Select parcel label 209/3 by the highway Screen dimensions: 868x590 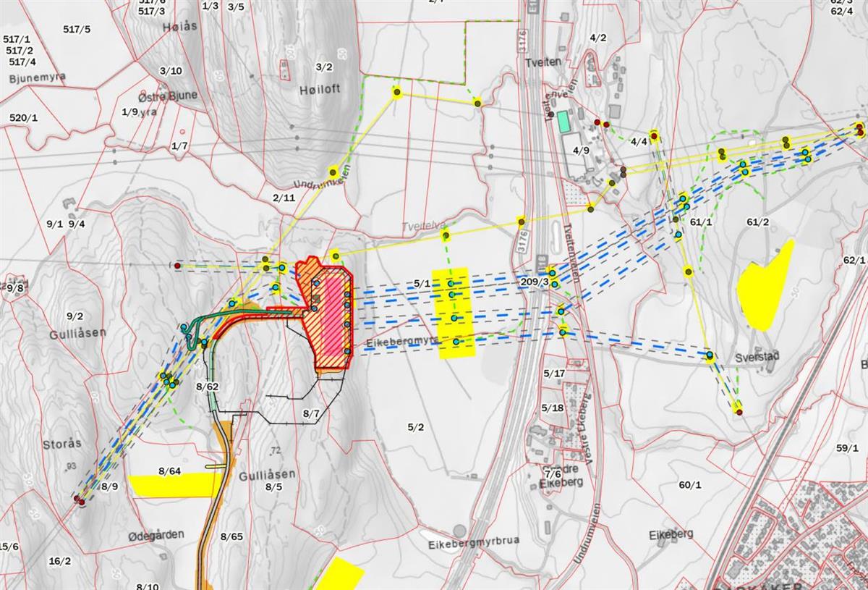point(534,281)
